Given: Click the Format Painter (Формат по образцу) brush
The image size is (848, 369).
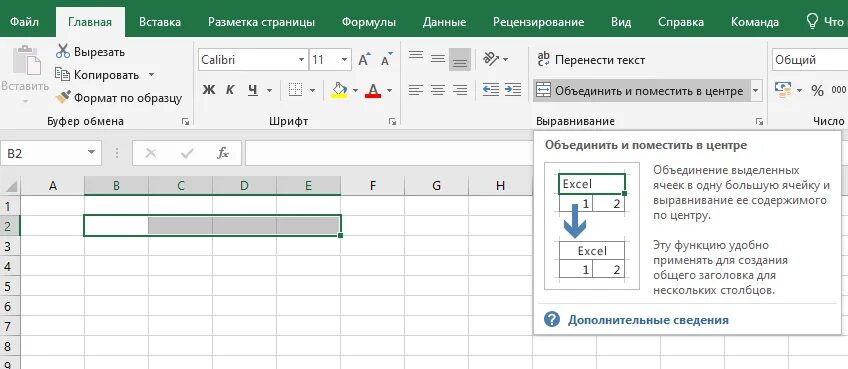Looking at the screenshot, I should (118, 98).
